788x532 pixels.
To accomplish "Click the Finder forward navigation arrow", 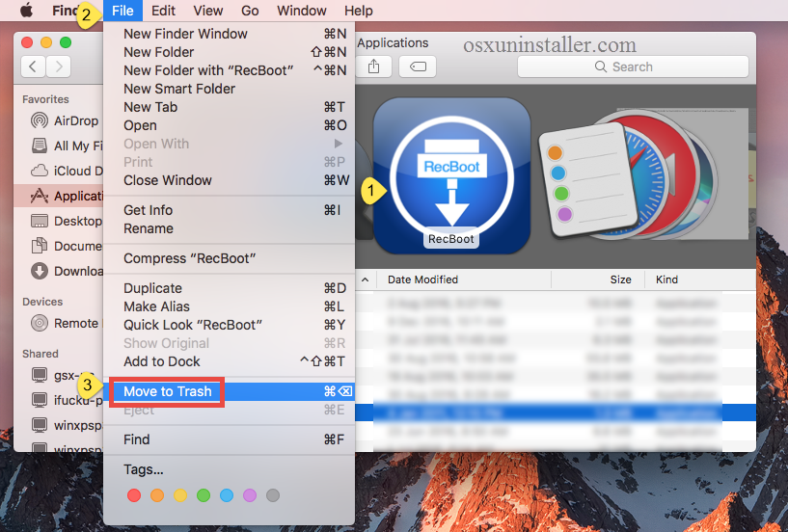I will 58,66.
